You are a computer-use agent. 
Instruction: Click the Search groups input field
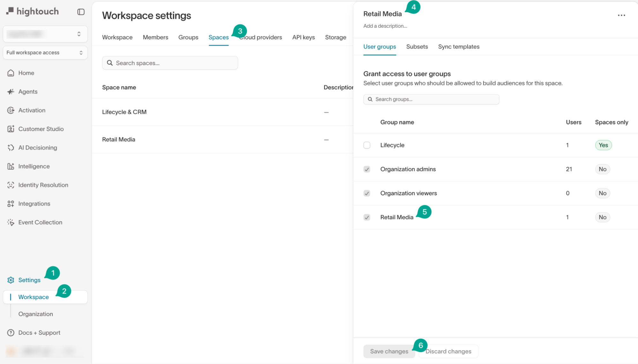pos(431,99)
